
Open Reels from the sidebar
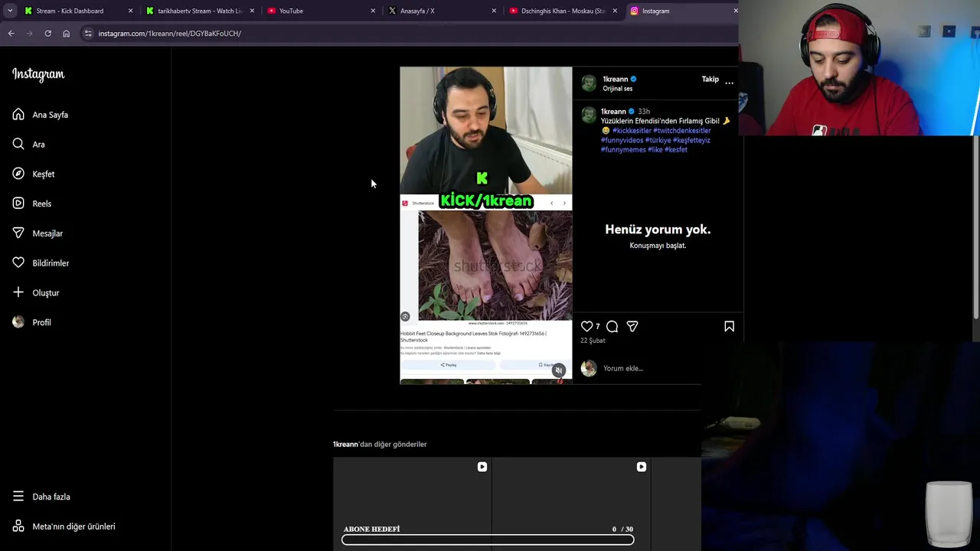coord(32,204)
